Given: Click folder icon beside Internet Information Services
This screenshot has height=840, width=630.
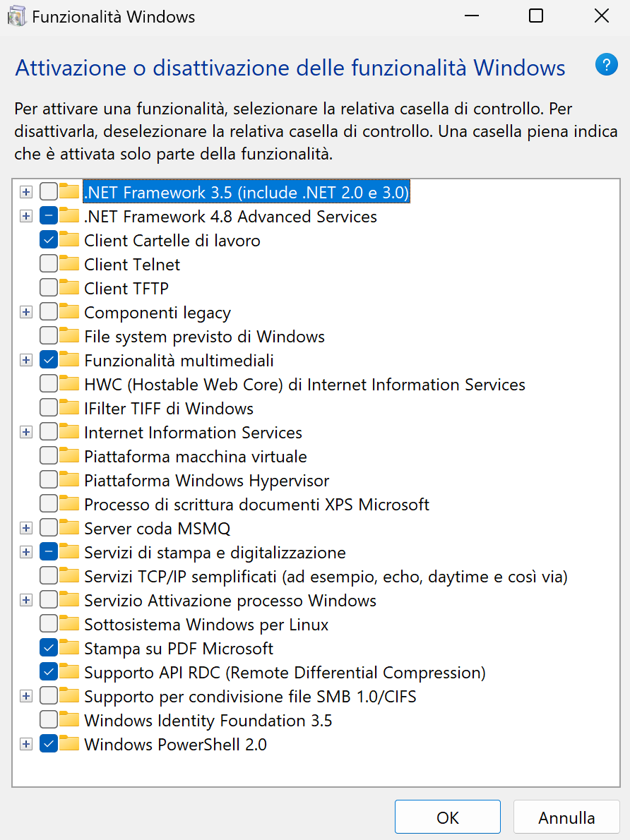Looking at the screenshot, I should [69, 433].
